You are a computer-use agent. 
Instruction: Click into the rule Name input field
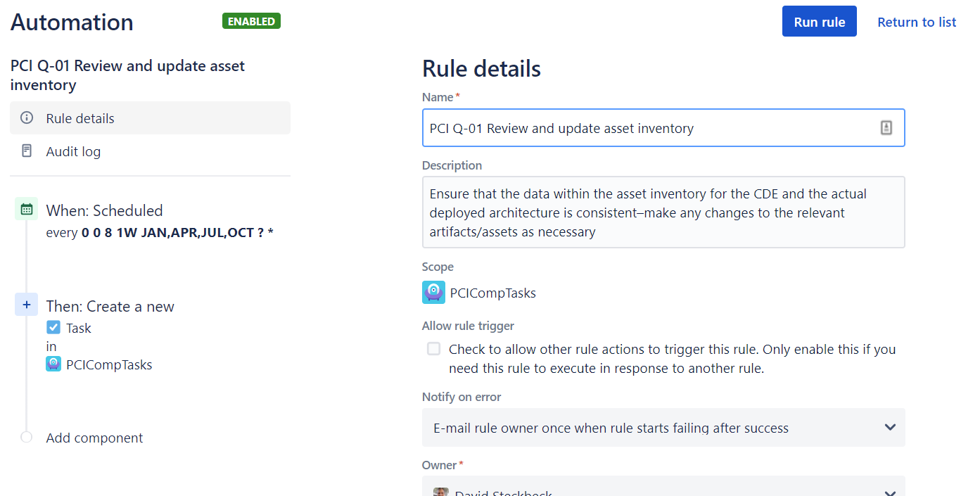click(663, 128)
